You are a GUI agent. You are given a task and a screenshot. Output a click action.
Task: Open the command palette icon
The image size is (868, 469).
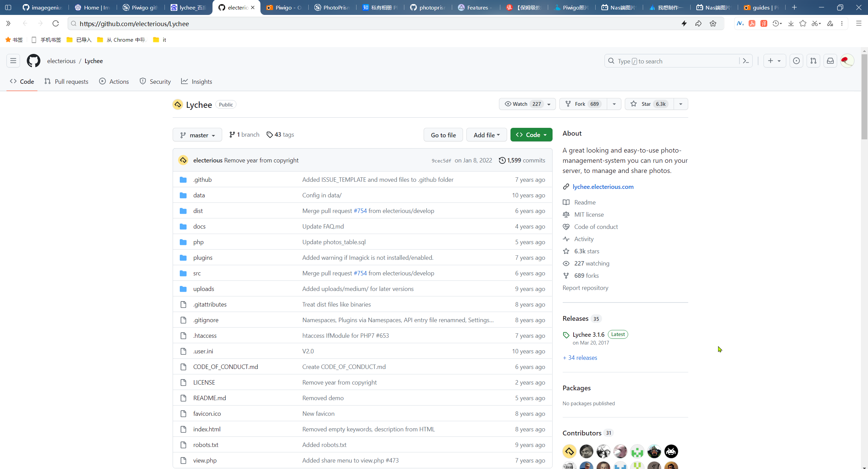coord(746,61)
